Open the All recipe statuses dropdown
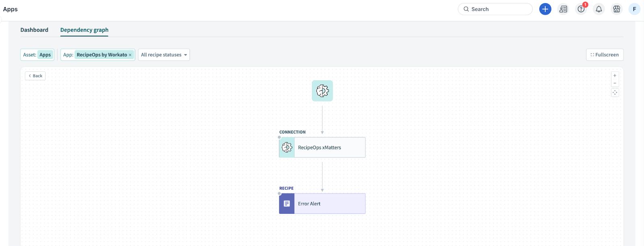644x246 pixels. [x=164, y=55]
